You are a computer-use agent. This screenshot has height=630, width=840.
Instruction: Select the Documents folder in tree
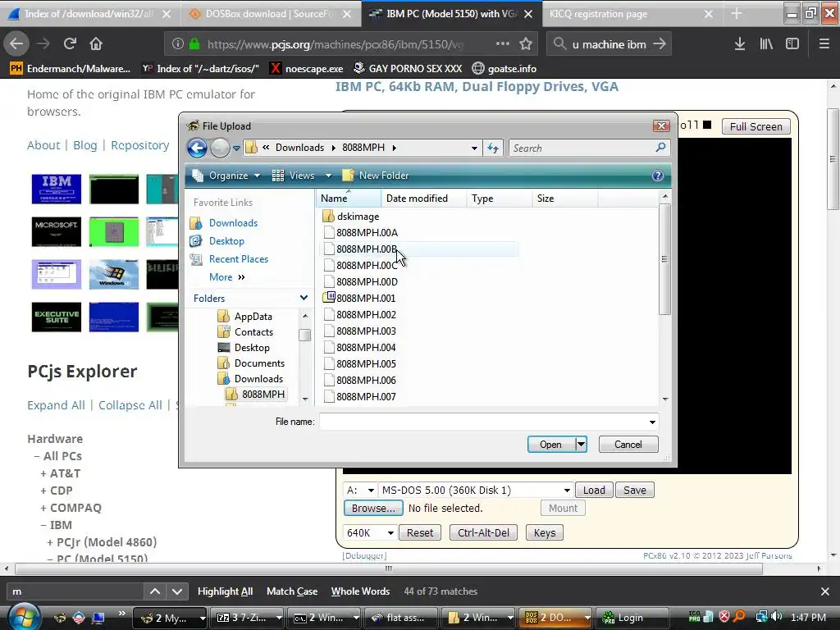tap(259, 363)
